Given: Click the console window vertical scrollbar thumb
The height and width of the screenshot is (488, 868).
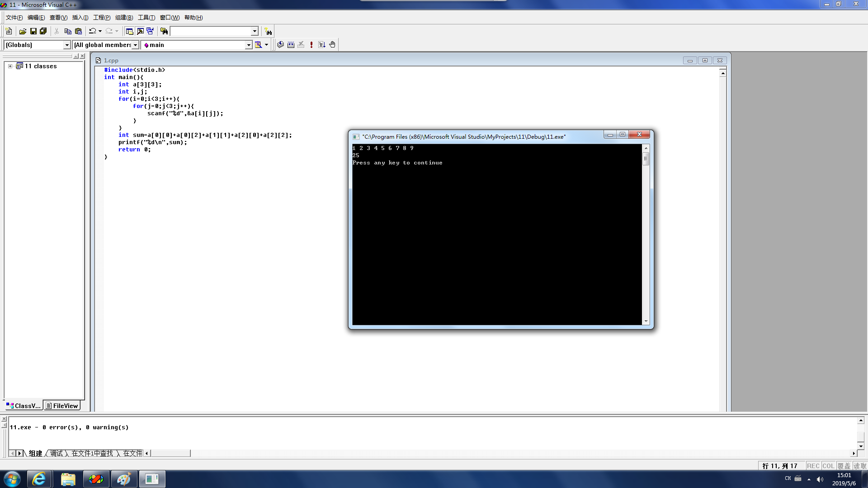Looking at the screenshot, I should [646, 159].
